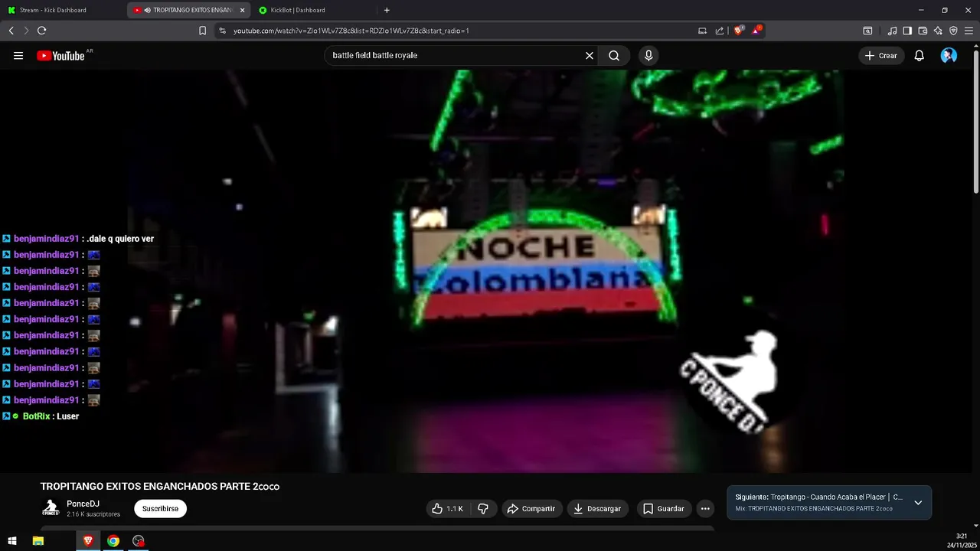The height and width of the screenshot is (551, 980).
Task: Reload the current page
Action: pyautogui.click(x=42, y=31)
